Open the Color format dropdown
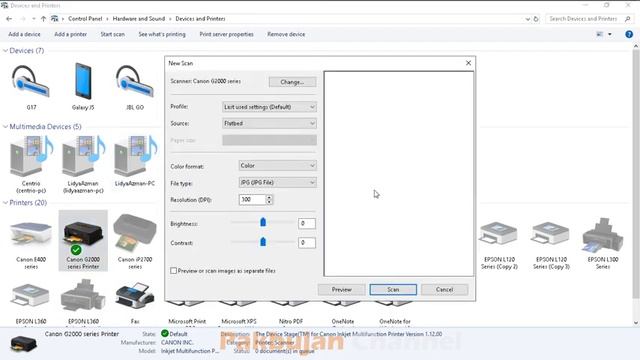 pyautogui.click(x=278, y=166)
